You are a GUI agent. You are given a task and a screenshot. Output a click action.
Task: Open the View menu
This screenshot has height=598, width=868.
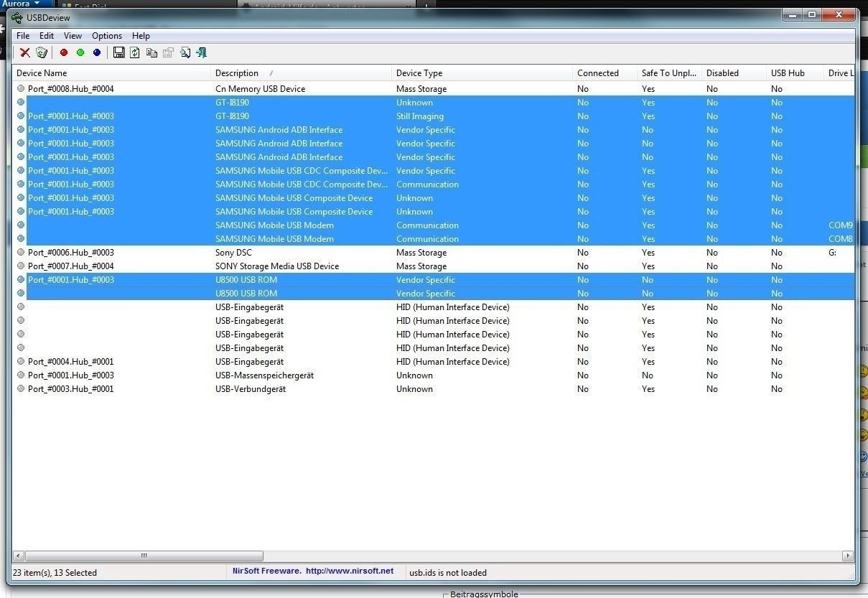coord(73,36)
